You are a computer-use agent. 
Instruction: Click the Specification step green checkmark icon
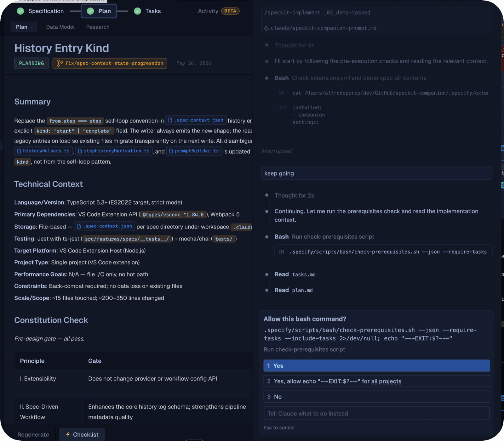(20, 11)
